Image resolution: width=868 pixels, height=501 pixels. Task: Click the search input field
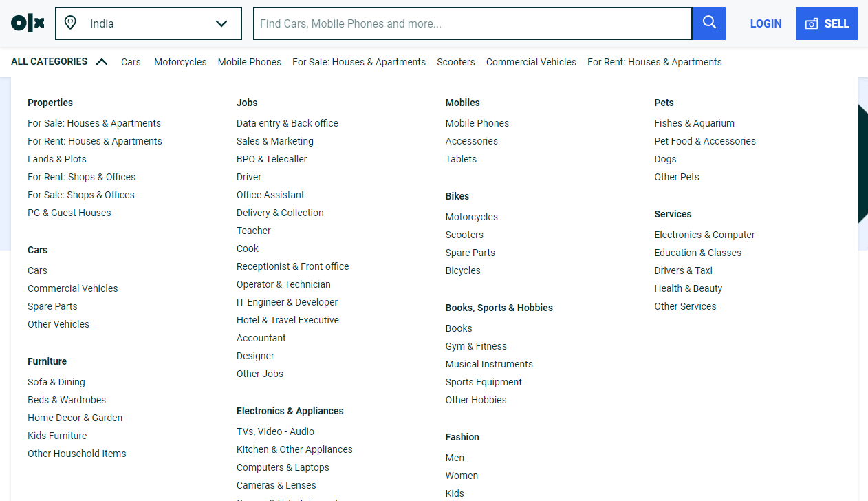coord(473,23)
